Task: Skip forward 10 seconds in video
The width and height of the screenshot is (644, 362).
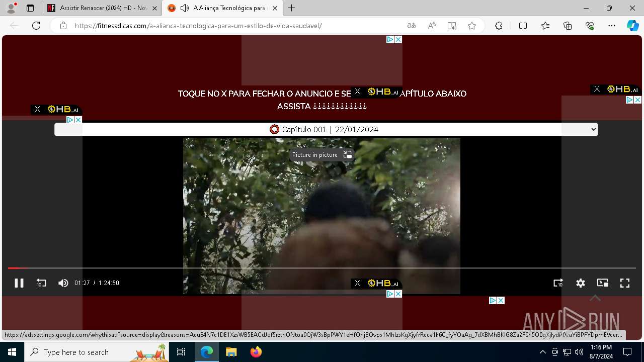Action: point(558,283)
